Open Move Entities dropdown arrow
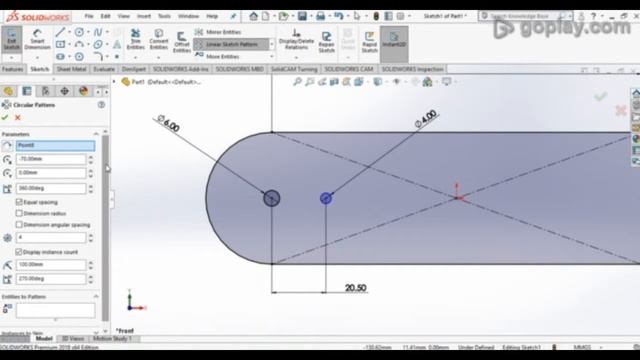This screenshot has height=360, width=640. [x=272, y=56]
